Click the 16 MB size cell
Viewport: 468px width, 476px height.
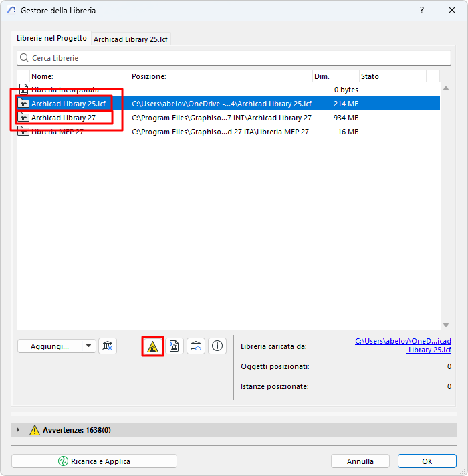(348, 132)
